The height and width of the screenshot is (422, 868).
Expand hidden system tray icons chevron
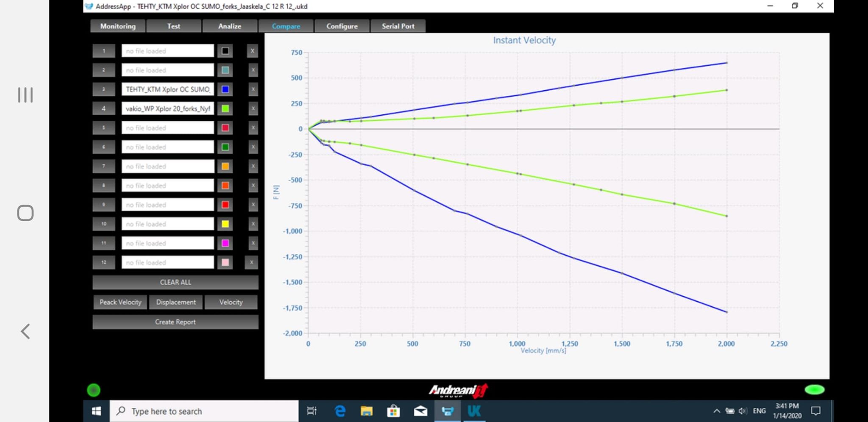[x=717, y=411]
